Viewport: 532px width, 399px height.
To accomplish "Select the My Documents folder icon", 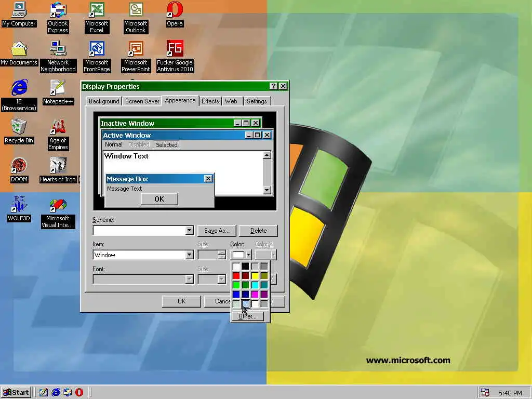I will coord(19,54).
